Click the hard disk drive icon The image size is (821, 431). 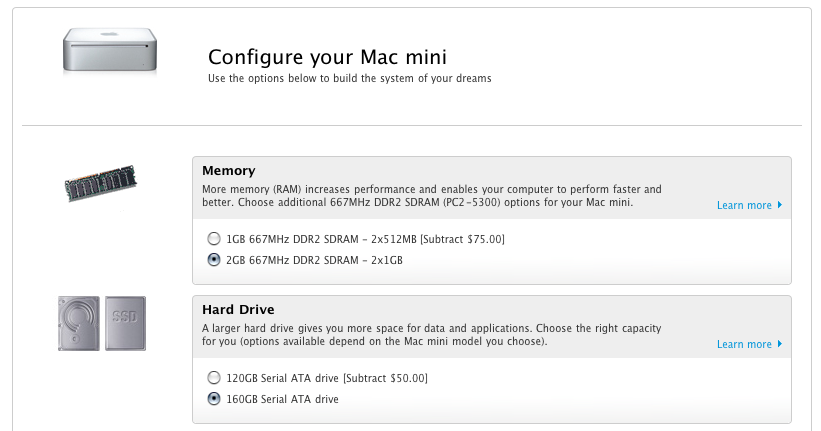coord(79,323)
